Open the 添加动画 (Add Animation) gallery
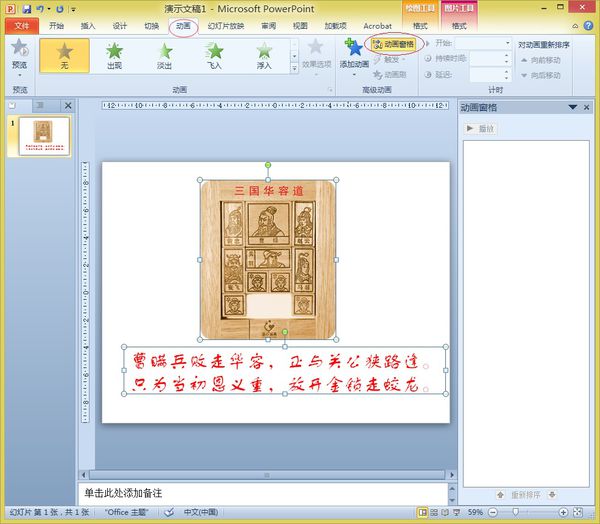This screenshot has height=524, width=600. tap(354, 56)
